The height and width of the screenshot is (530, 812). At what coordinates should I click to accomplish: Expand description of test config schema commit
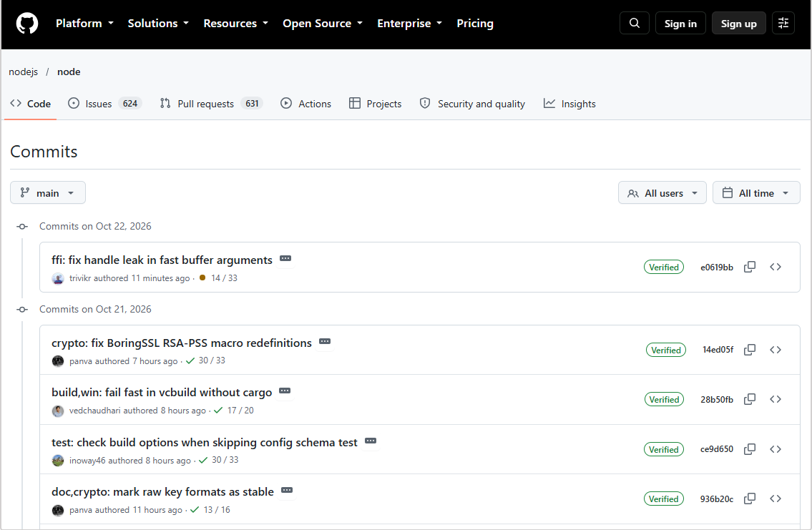[371, 441]
